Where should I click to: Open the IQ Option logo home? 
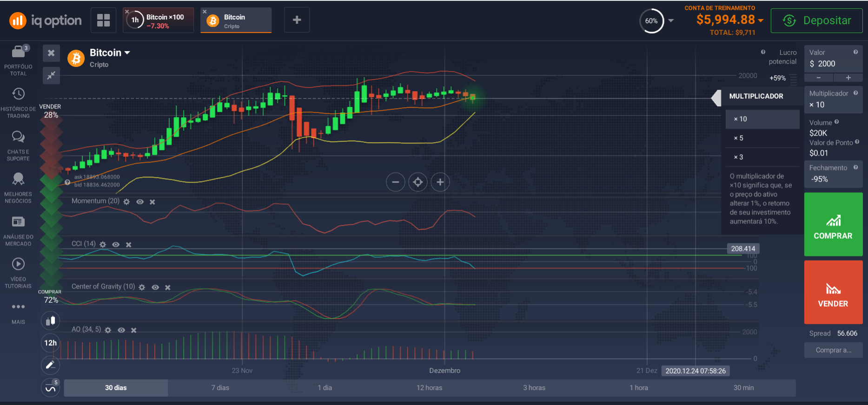[46, 20]
